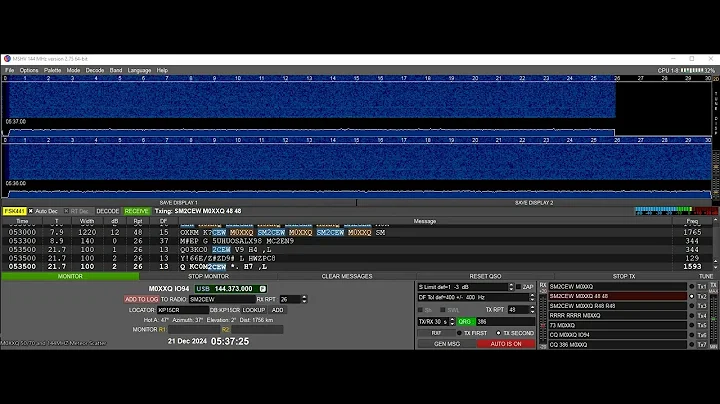
Task: Click the TUNE button
Action: pos(706,276)
